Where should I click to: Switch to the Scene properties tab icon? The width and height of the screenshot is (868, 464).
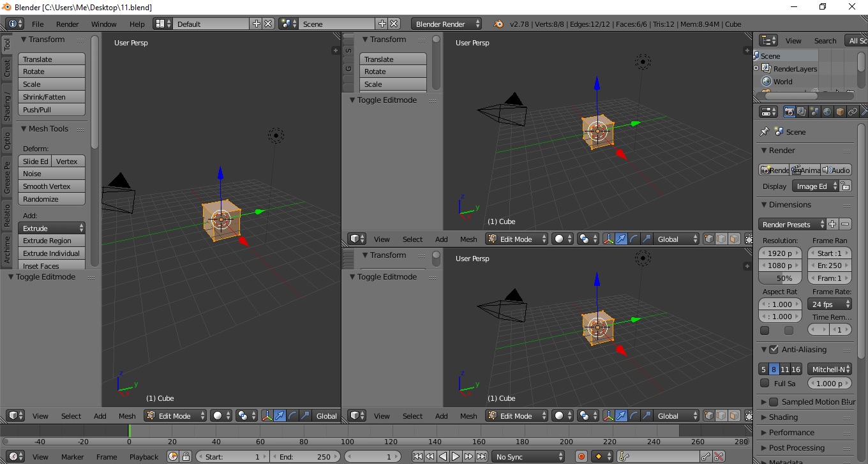point(814,112)
